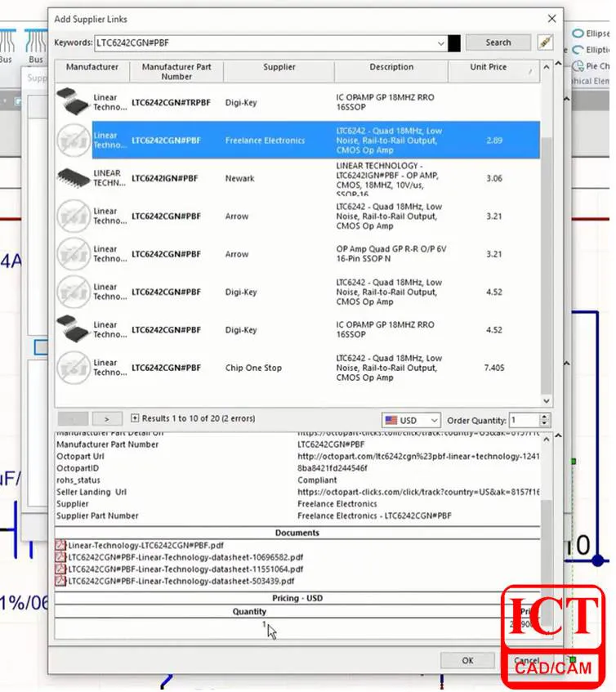616x692 pixels.
Task: Click PDF icon of datasheet-503439
Action: pos(60,581)
